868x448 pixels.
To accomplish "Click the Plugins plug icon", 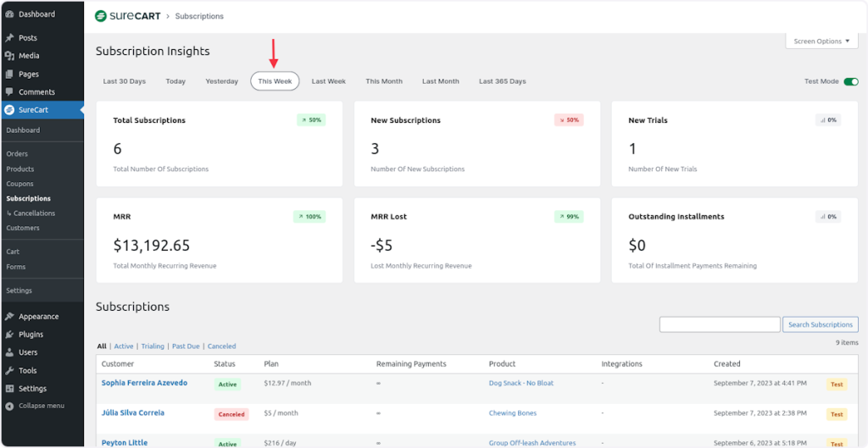I will pos(9,335).
